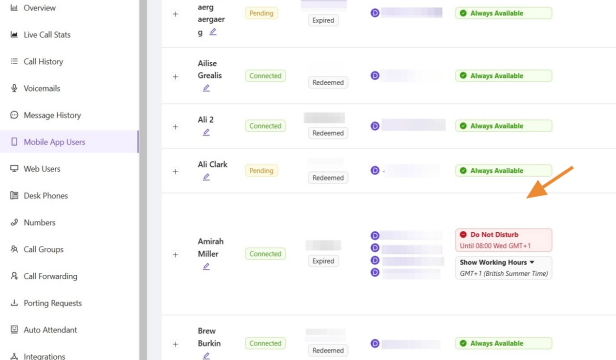The height and width of the screenshot is (360, 616).
Task: Go to Live Call Stats
Action: 47,35
